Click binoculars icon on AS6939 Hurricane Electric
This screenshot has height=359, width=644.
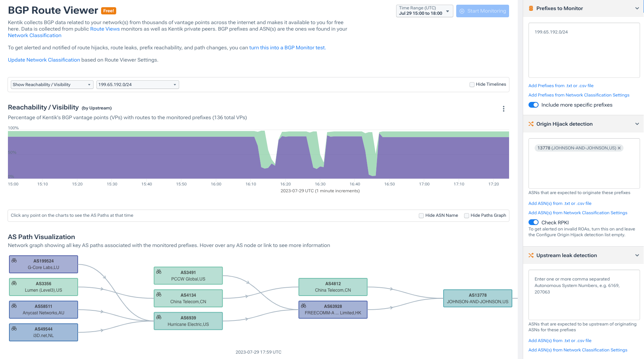[159, 318]
